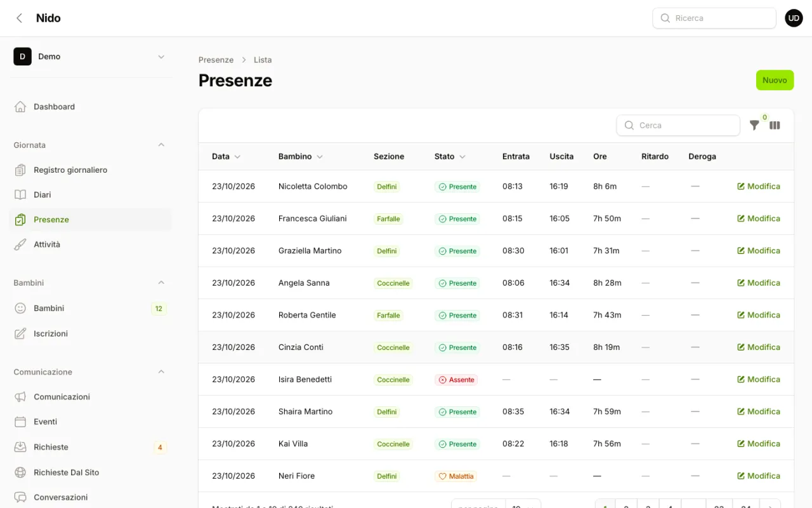Click Modifica in Kai Villa's row
The height and width of the screenshot is (508, 812).
click(759, 444)
